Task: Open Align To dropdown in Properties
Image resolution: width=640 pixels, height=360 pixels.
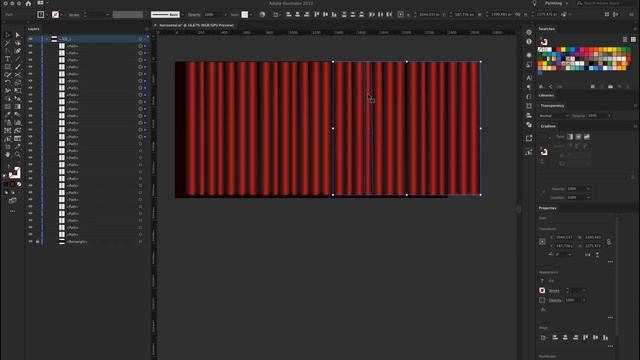Action: click(x=544, y=338)
